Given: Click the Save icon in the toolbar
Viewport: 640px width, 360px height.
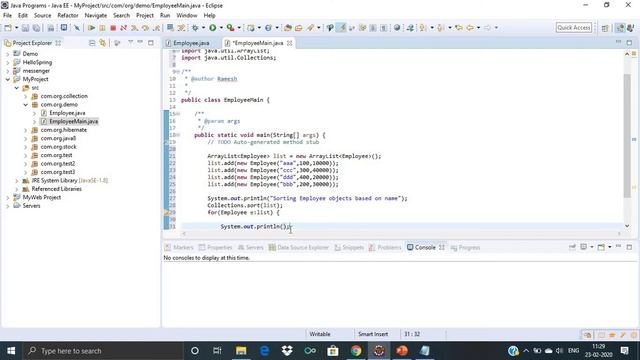Looking at the screenshot, I should (25, 28).
